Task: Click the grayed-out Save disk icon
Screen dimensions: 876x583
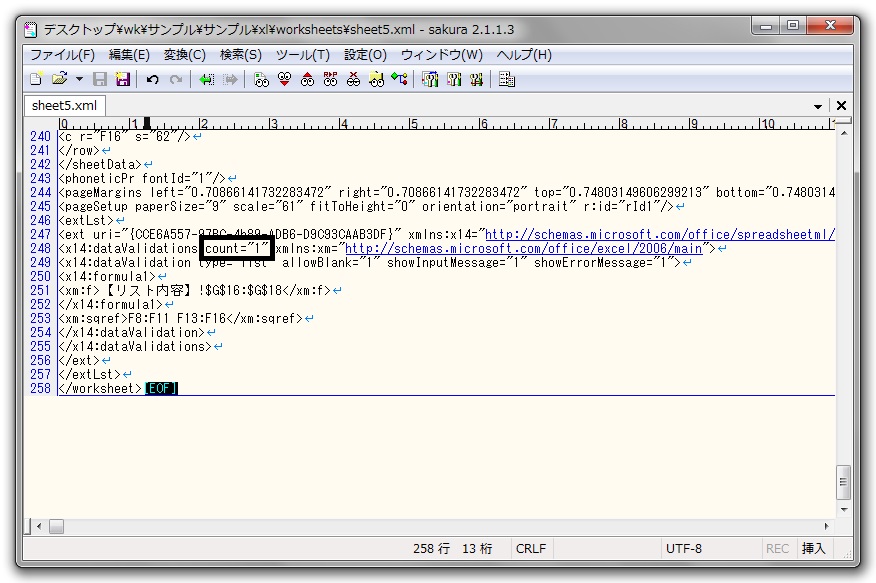Action: (x=99, y=79)
